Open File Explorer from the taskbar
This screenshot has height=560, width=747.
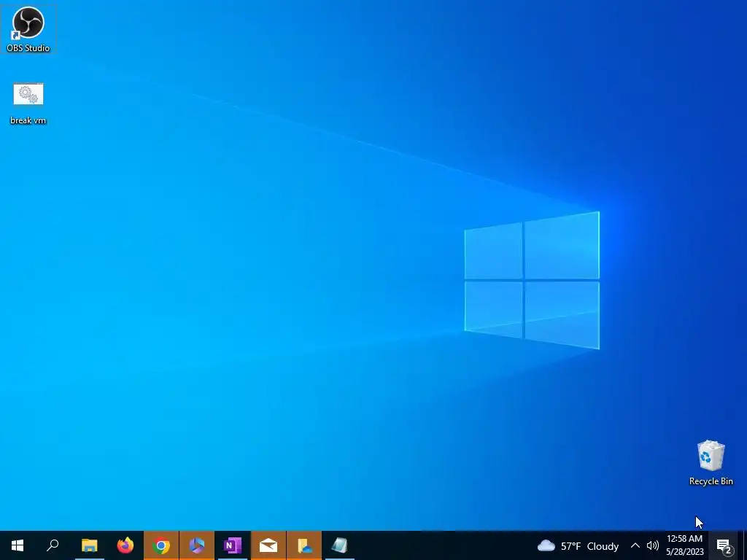click(x=89, y=545)
